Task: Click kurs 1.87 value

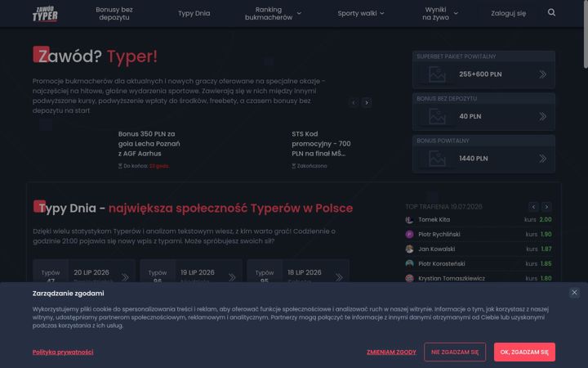Action: click(x=546, y=249)
